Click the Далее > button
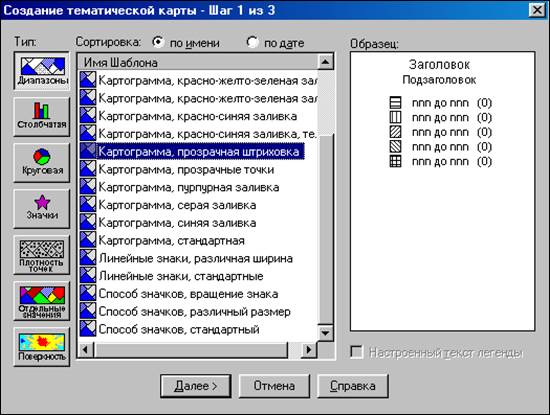 196,386
